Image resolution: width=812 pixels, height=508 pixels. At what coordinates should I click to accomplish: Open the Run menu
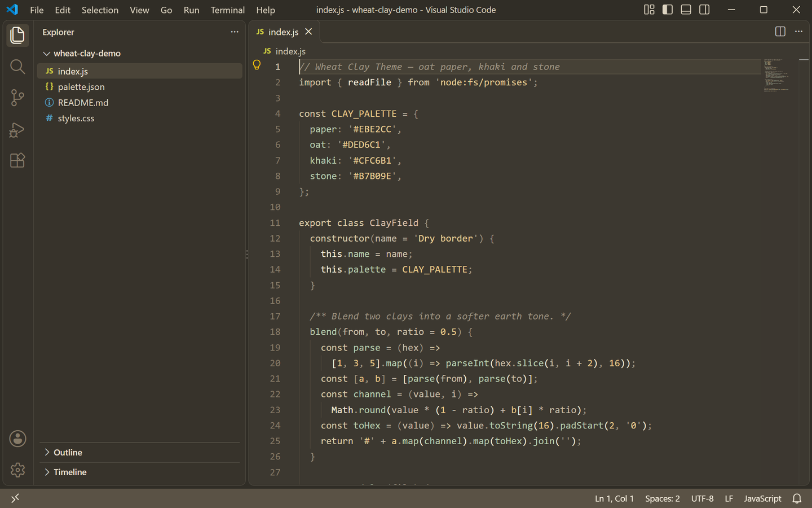pyautogui.click(x=191, y=10)
